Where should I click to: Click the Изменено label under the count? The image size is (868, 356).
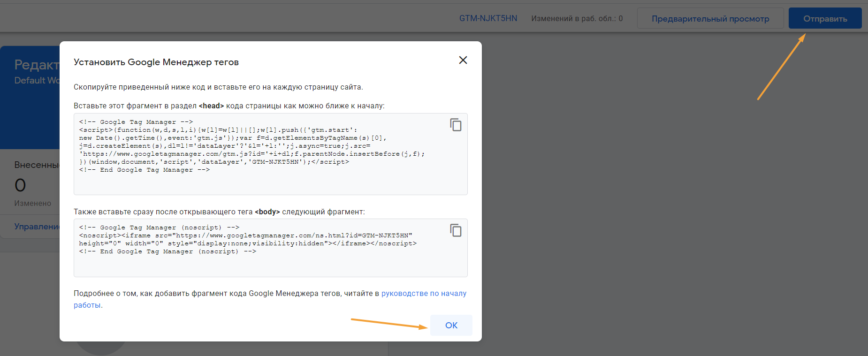coord(32,204)
